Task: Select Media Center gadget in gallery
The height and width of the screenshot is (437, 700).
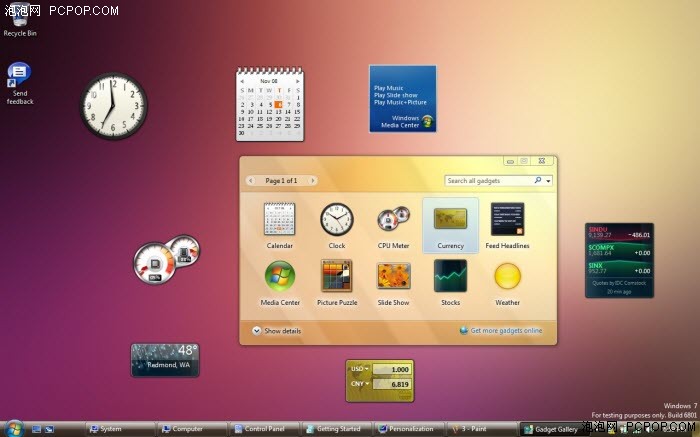Action: (x=280, y=283)
